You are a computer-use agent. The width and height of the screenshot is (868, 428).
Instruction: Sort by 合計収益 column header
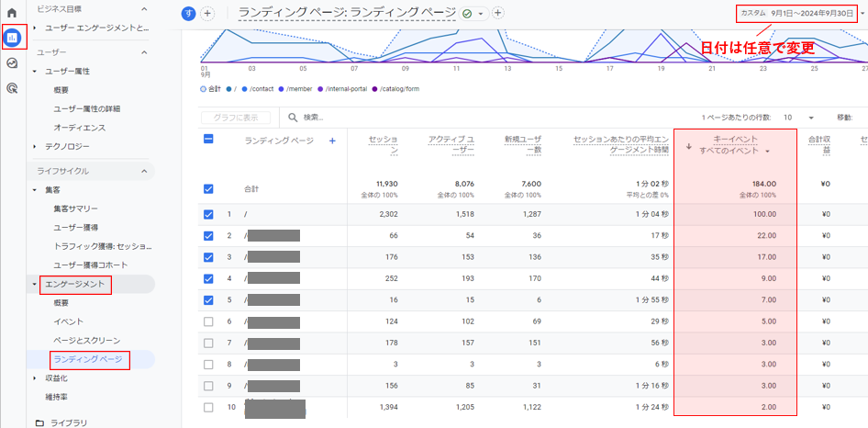(818, 144)
